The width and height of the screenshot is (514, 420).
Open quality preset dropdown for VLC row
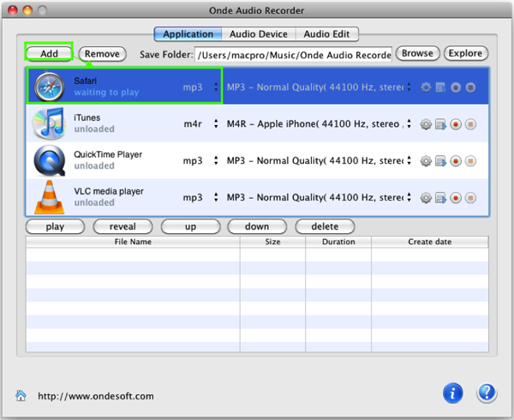pos(319,198)
